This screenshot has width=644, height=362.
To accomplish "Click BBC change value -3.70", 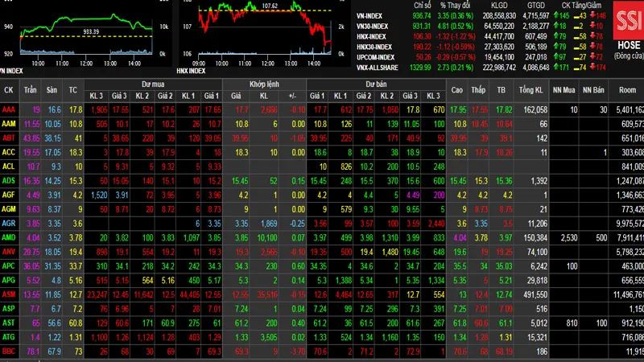I will [x=296, y=352].
